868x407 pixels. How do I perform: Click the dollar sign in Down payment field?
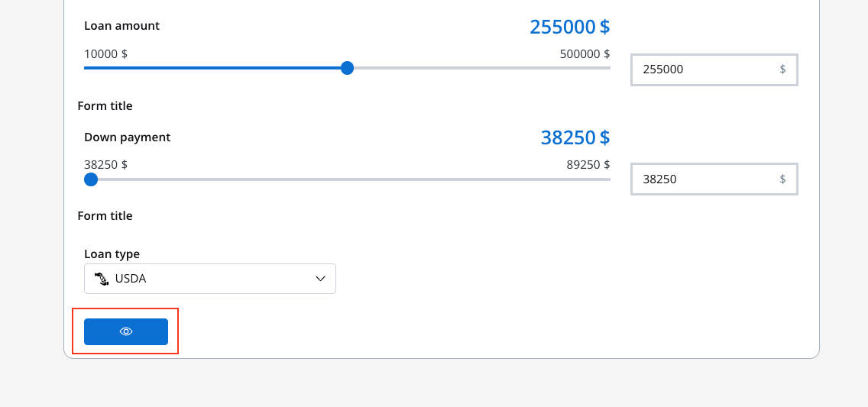click(x=782, y=179)
